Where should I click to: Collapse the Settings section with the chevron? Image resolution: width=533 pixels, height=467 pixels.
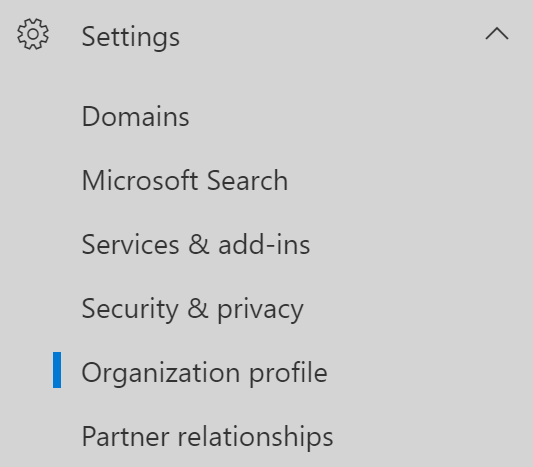[x=497, y=34]
